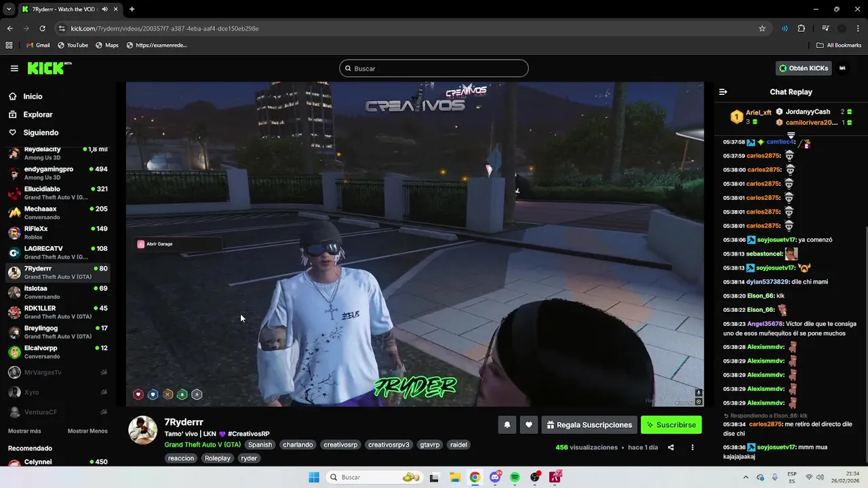Viewport: 868px width, 488px height.
Task: Open the Chrome three-dot menu
Action: pyautogui.click(x=859, y=28)
